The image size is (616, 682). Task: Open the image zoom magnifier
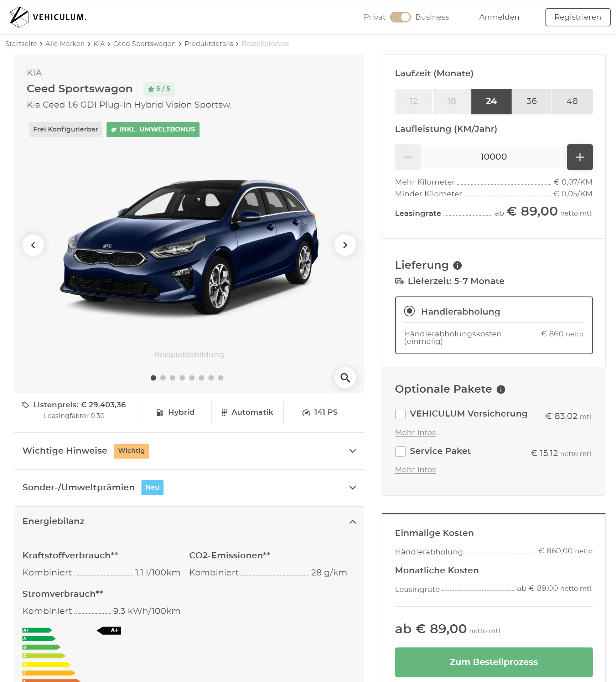click(x=345, y=378)
